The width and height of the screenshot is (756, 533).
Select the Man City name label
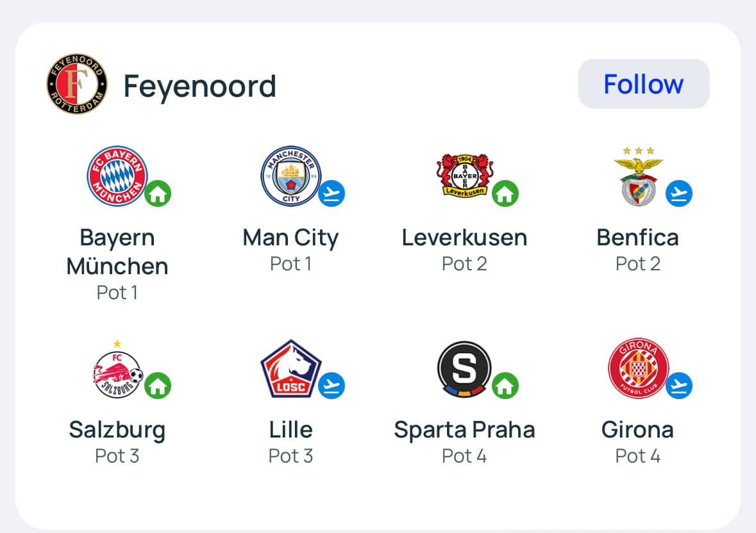pyautogui.click(x=290, y=238)
